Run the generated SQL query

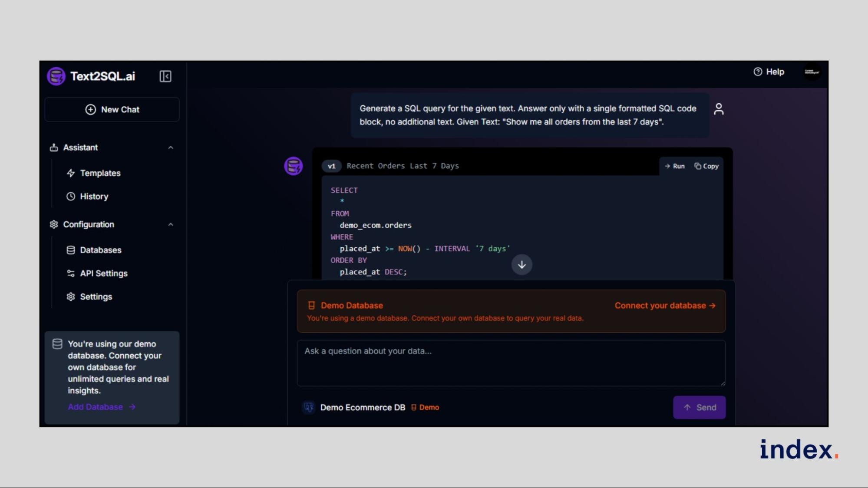click(x=674, y=166)
